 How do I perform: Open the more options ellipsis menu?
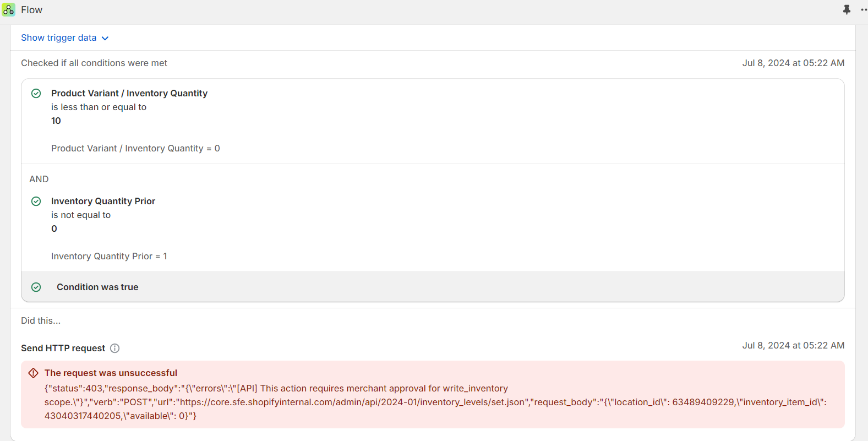[864, 10]
